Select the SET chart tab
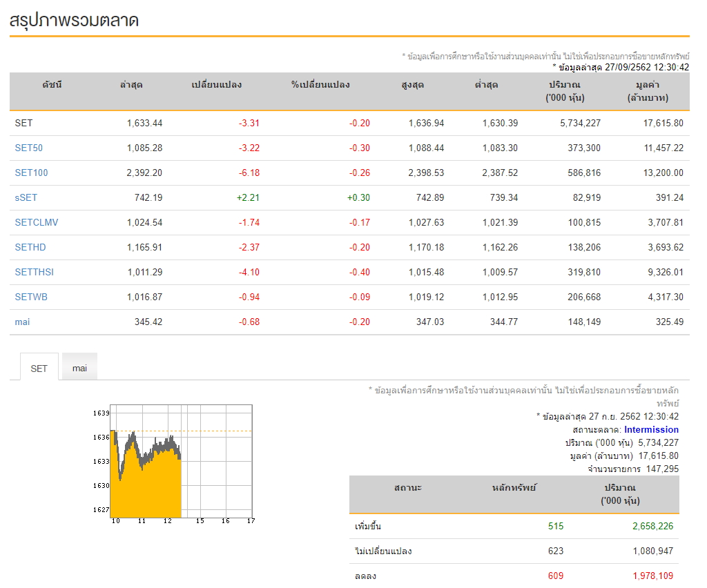The height and width of the screenshot is (588, 707). point(39,367)
